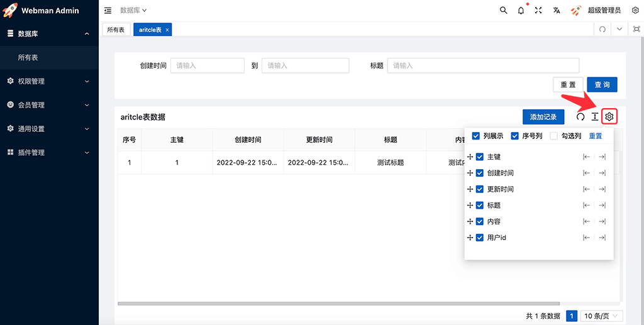Refresh table data with the reload icon
The width and height of the screenshot is (644, 325).
tap(580, 117)
